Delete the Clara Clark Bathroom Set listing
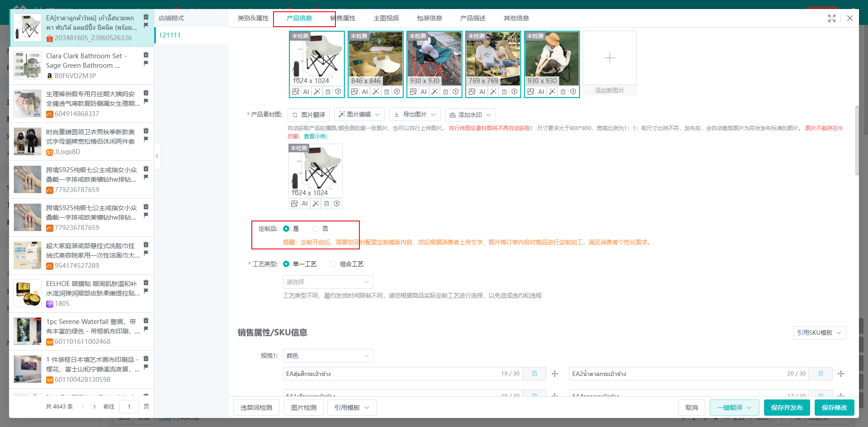The image size is (868, 427). pos(146,55)
